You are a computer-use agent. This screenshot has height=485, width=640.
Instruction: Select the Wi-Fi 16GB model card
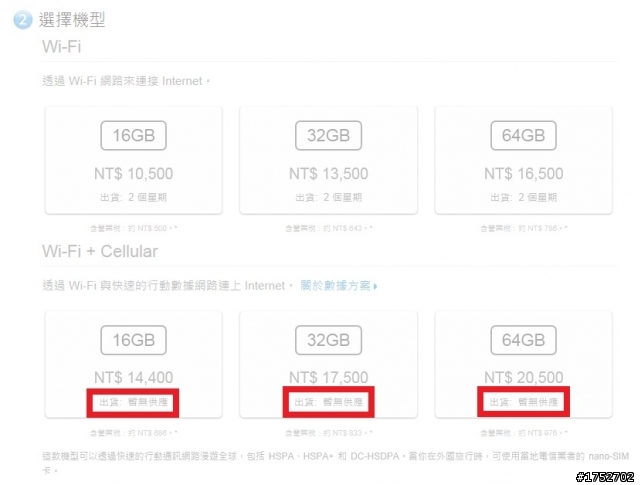(x=133, y=160)
